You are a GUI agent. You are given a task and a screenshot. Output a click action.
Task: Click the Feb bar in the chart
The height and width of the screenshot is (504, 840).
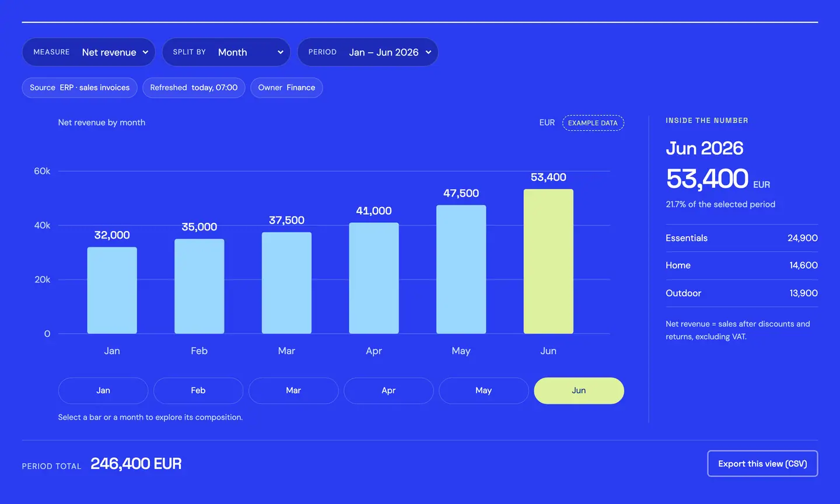pos(199,286)
